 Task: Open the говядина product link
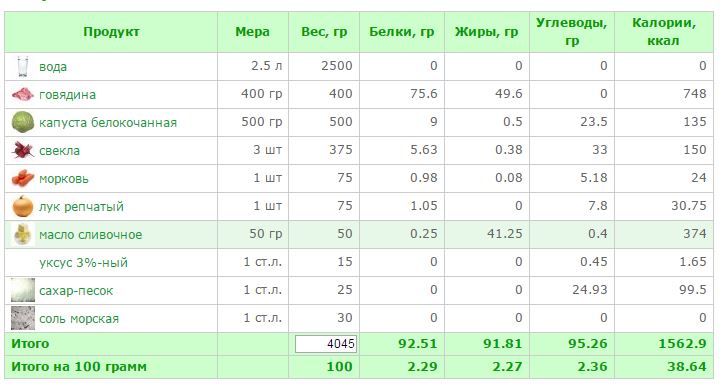67,95
